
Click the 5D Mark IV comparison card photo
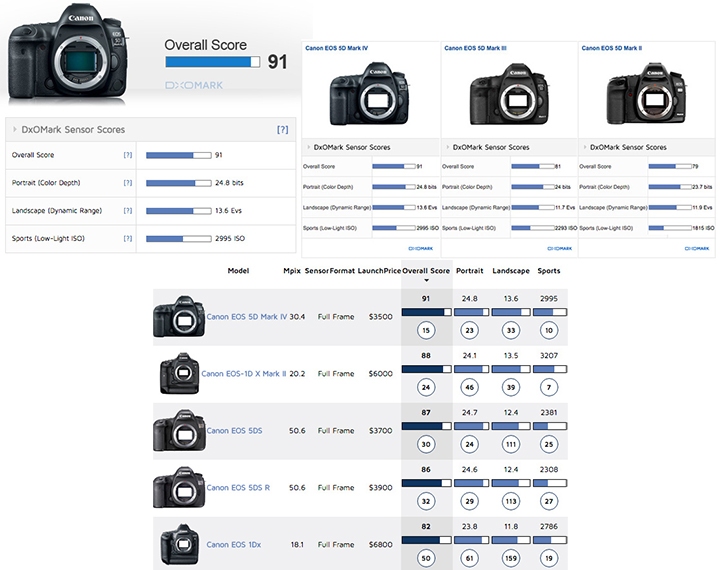370,94
